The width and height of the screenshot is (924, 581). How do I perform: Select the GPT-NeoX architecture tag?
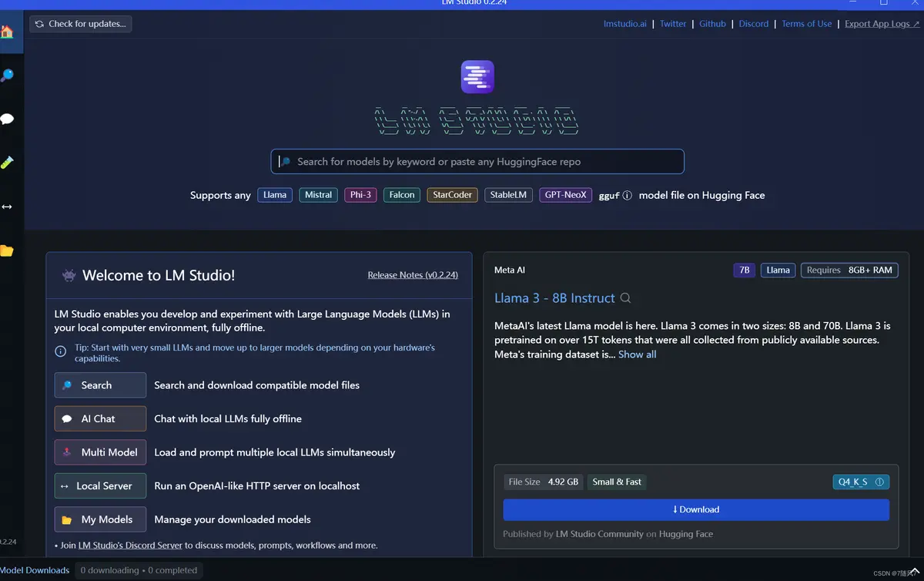click(x=565, y=195)
